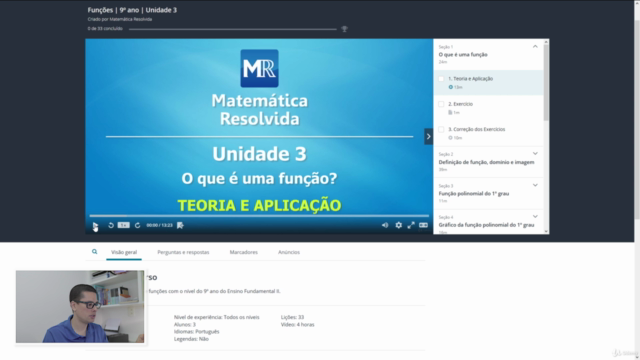Click 'Lições: 33' text
Viewport: 640px width, 360px height.
coord(292,317)
